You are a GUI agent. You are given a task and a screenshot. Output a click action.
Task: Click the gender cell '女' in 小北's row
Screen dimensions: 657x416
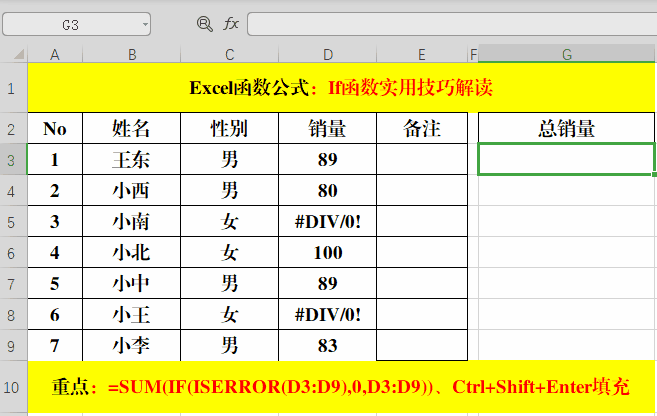[229, 253]
